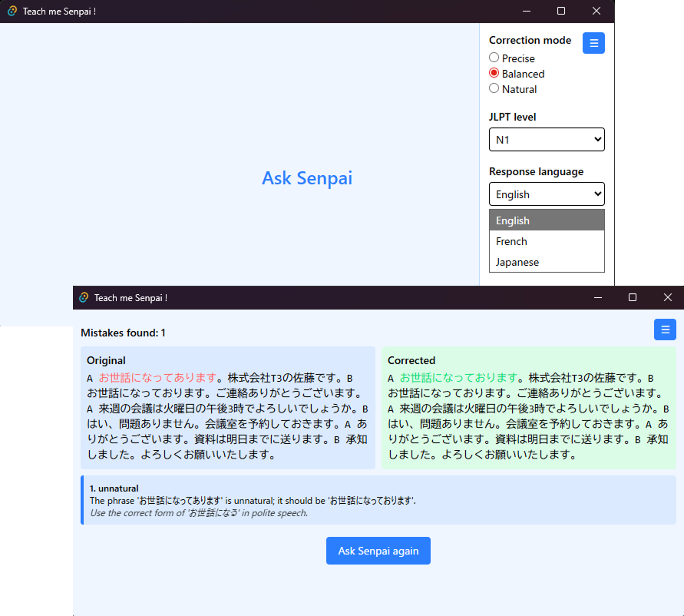Close the lower Teach me Senpai window

click(x=667, y=298)
